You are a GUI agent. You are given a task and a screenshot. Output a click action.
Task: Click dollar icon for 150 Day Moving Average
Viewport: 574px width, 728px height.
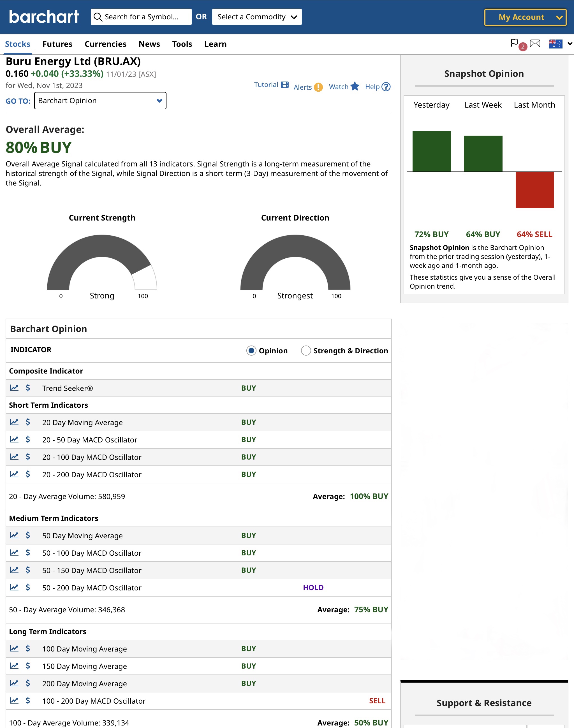pos(28,666)
